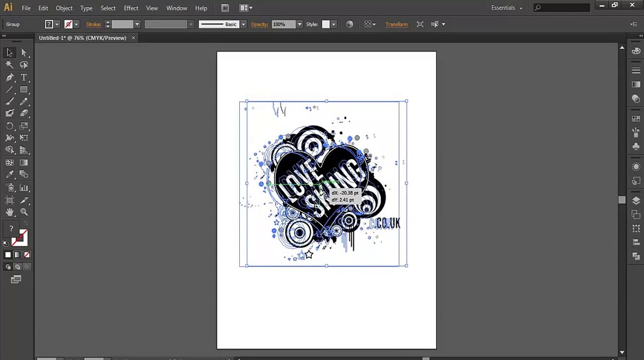Activate the Lasso tool
644x360 pixels.
click(24, 65)
